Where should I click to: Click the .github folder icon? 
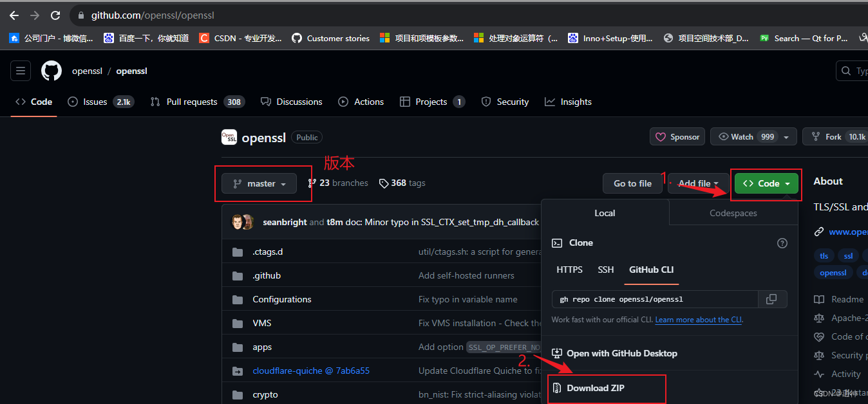pos(238,275)
